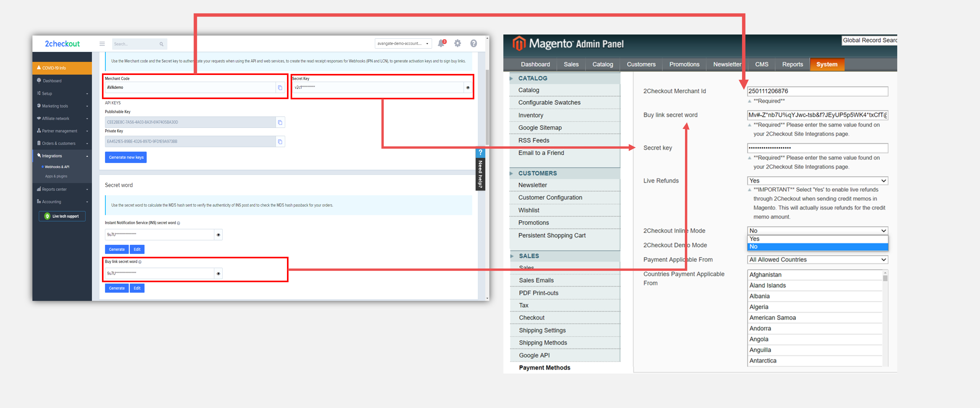Click Edit under Buy link secret word

tap(137, 288)
